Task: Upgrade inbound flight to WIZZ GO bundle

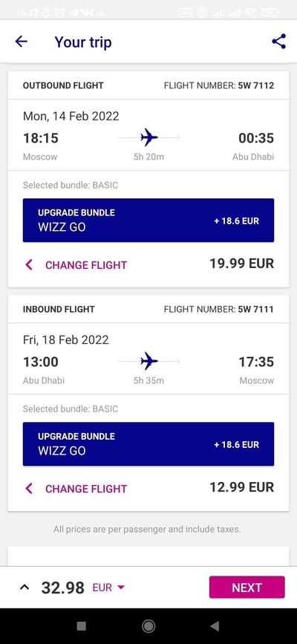Action: tap(148, 444)
